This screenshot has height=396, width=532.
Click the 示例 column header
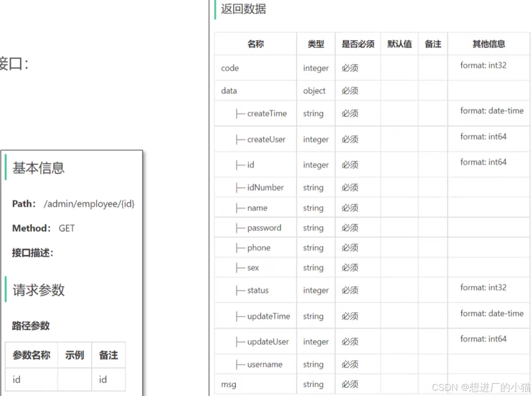[x=75, y=355]
